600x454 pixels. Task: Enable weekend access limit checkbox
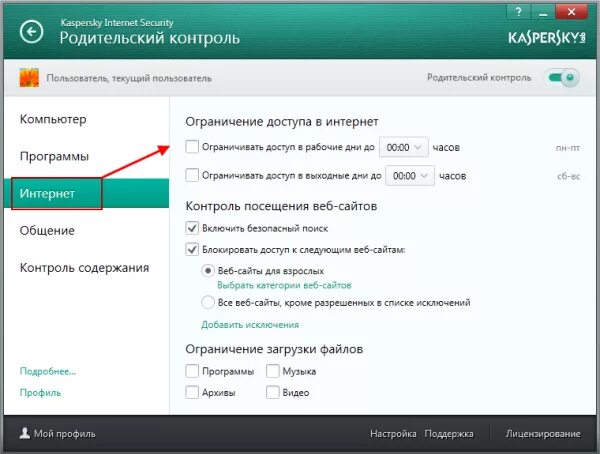[x=192, y=175]
